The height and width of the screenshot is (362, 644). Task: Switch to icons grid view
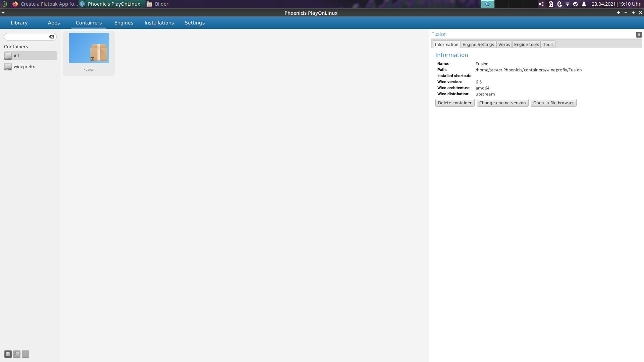point(8,354)
